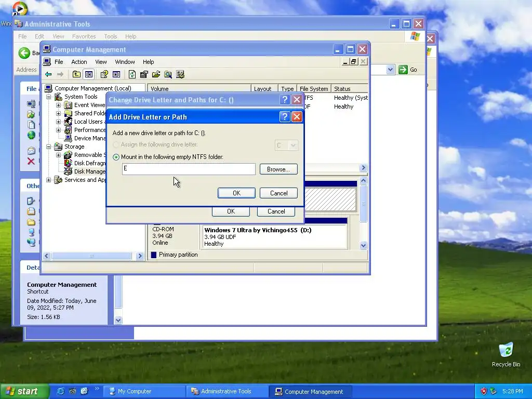Open the Help menu in Computer Management
This screenshot has height=399, width=532.
click(x=148, y=62)
